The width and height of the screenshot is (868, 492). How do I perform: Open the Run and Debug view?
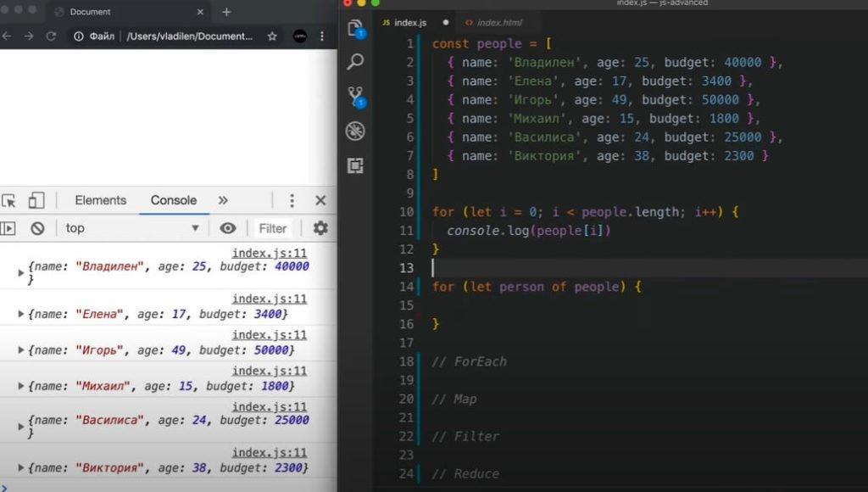(356, 131)
